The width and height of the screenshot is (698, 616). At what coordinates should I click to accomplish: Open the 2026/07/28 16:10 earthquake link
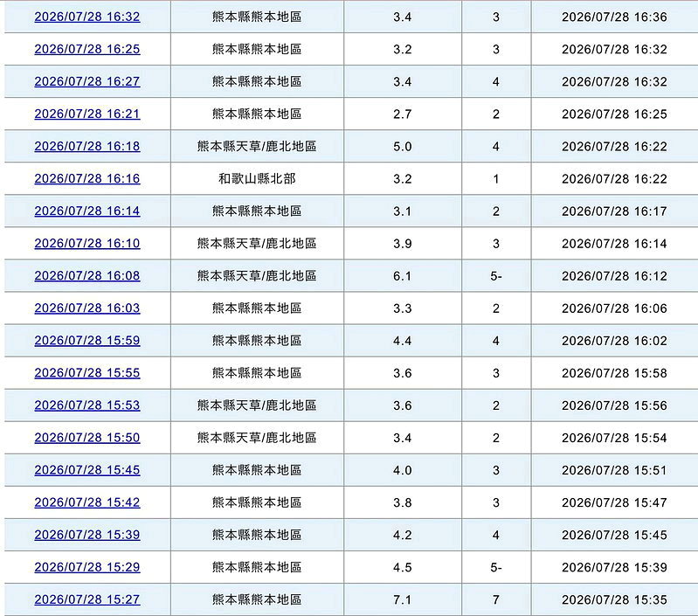pyautogui.click(x=87, y=244)
